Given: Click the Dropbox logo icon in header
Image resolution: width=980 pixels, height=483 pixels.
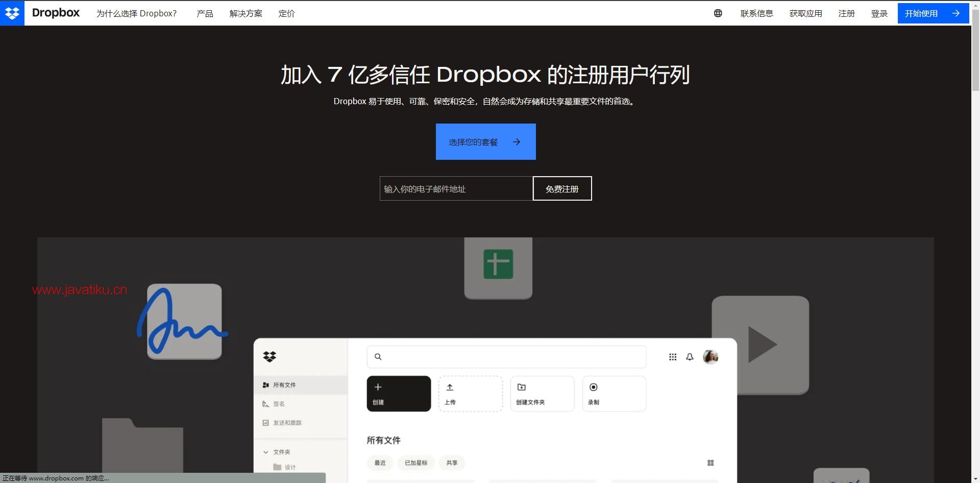Looking at the screenshot, I should point(12,13).
